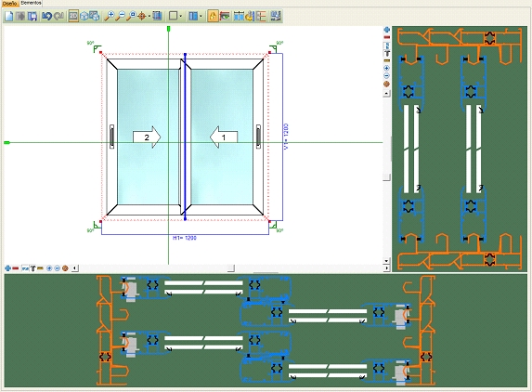The image size is (532, 392).
Task: Click the top-right 90° corner angle marker
Action: (x=276, y=46)
